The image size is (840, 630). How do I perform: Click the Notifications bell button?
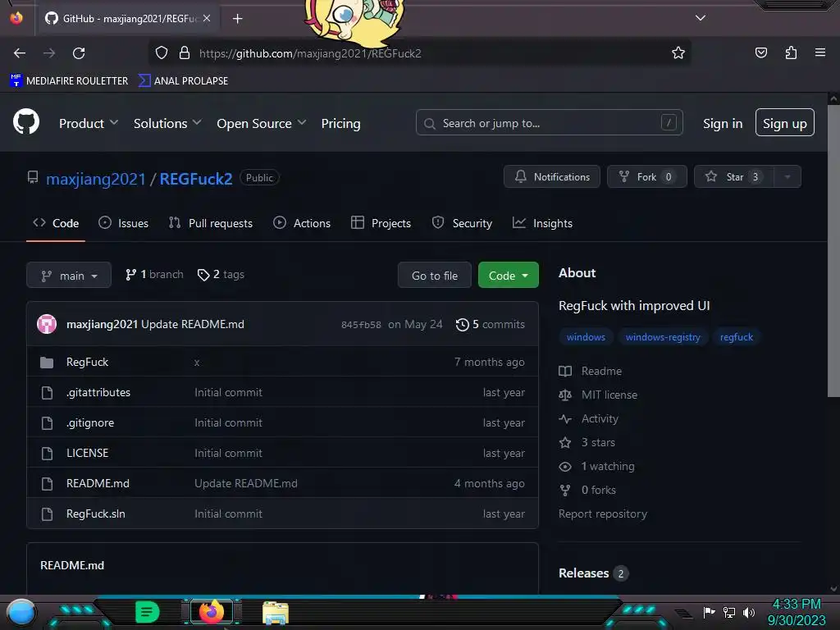pyautogui.click(x=552, y=177)
